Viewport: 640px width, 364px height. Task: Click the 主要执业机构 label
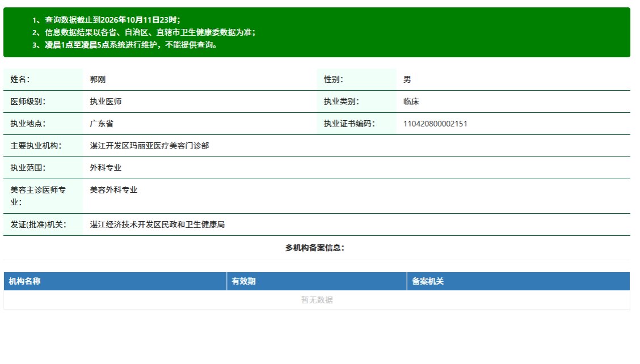point(36,146)
